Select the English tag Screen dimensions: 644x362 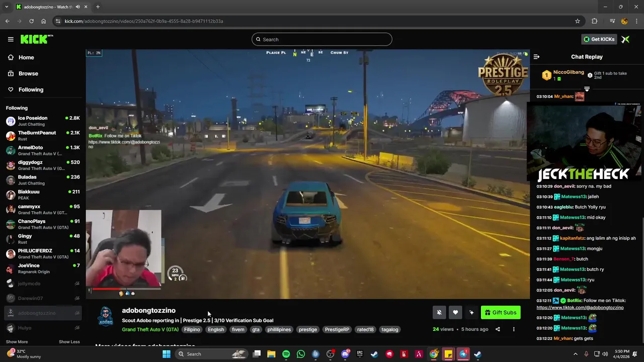(x=216, y=329)
